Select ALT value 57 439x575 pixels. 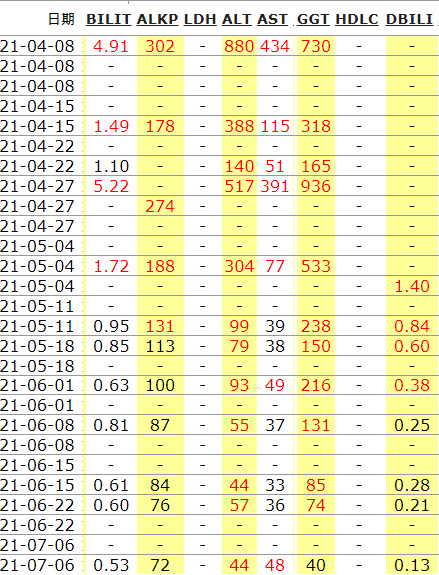239,506
